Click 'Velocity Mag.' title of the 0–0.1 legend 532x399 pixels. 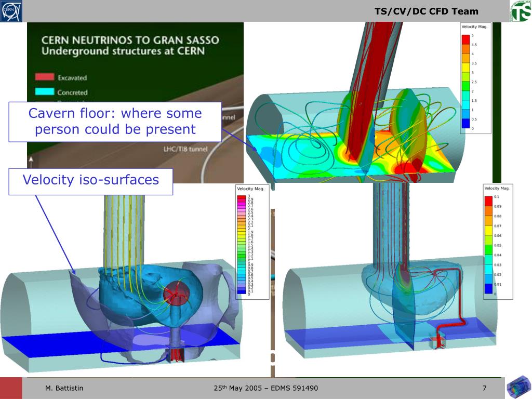coord(497,188)
